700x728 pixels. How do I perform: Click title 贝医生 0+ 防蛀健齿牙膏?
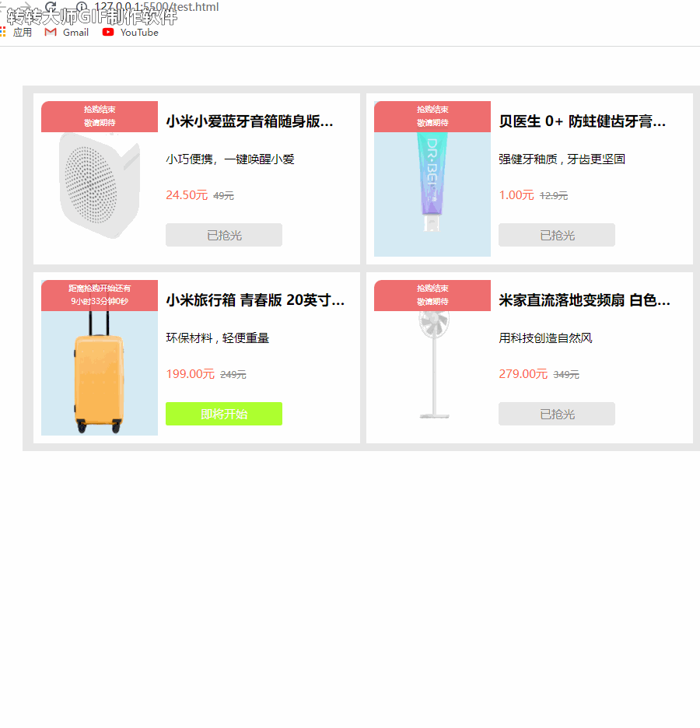[x=583, y=121]
